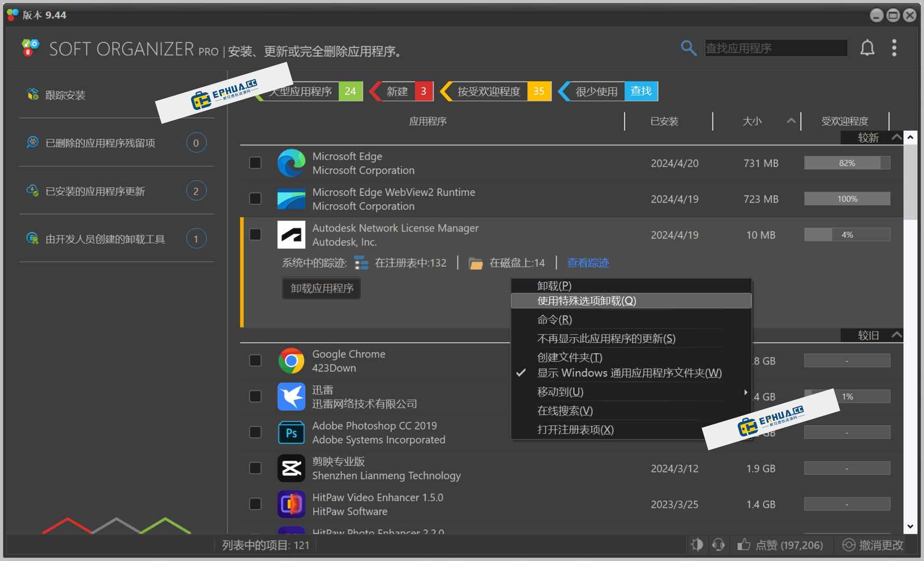The height and width of the screenshot is (561, 924).
Task: Click the 迅雷 app icon
Action: click(x=291, y=396)
